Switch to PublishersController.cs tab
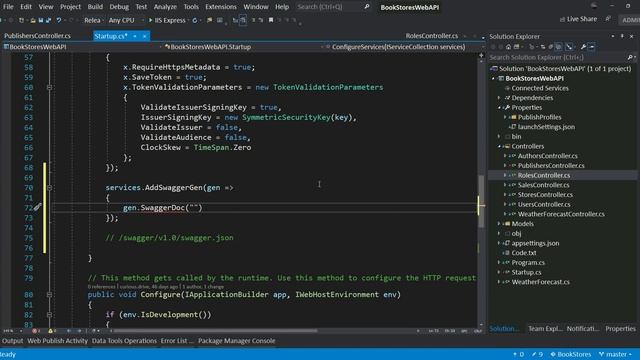The image size is (640, 360). (x=37, y=36)
